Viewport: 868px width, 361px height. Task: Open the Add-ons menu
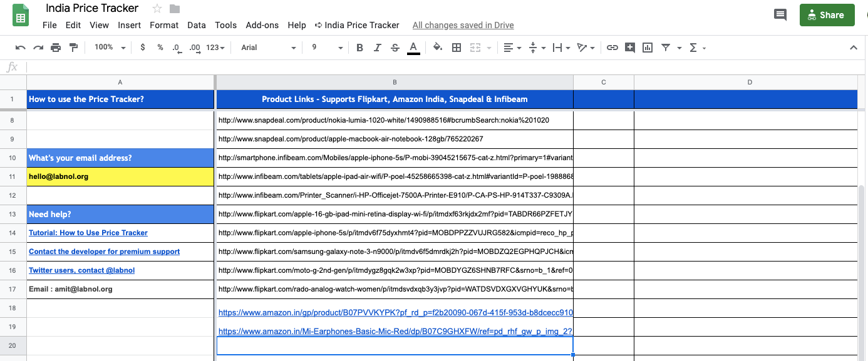[x=262, y=25]
